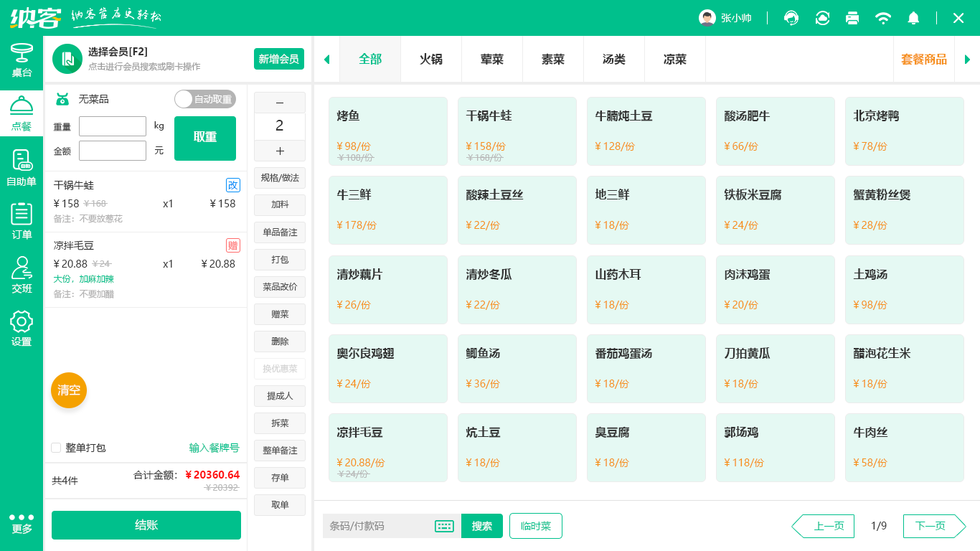Open notifications with the bell icon
Image resolution: width=980 pixels, height=551 pixels.
click(x=913, y=17)
